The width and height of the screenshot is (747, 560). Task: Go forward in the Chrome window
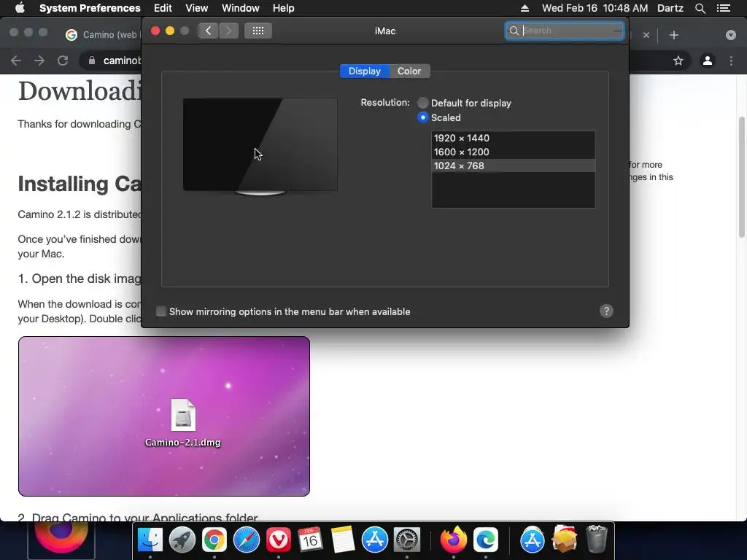click(x=39, y=61)
